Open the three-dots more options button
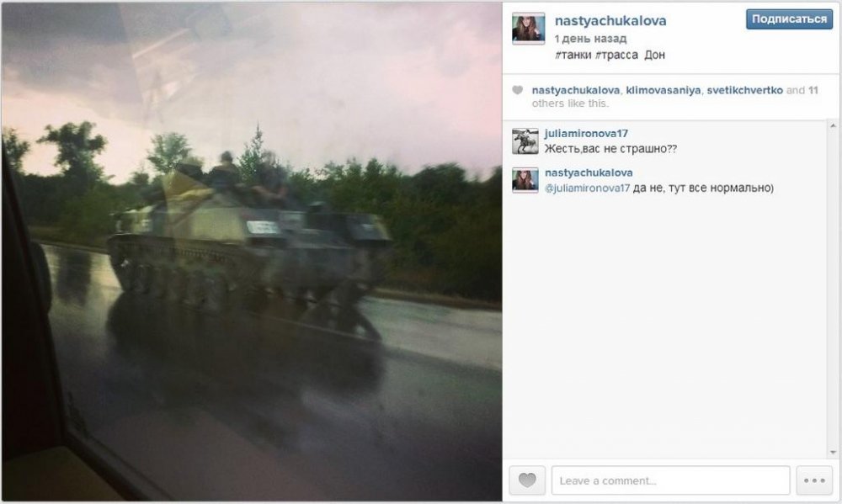The height and width of the screenshot is (504, 842). pos(814,480)
